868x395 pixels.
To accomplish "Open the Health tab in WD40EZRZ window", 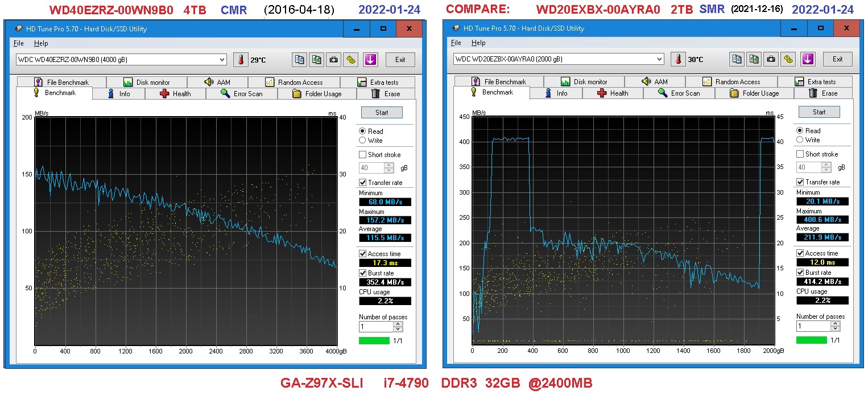I will click(x=175, y=94).
